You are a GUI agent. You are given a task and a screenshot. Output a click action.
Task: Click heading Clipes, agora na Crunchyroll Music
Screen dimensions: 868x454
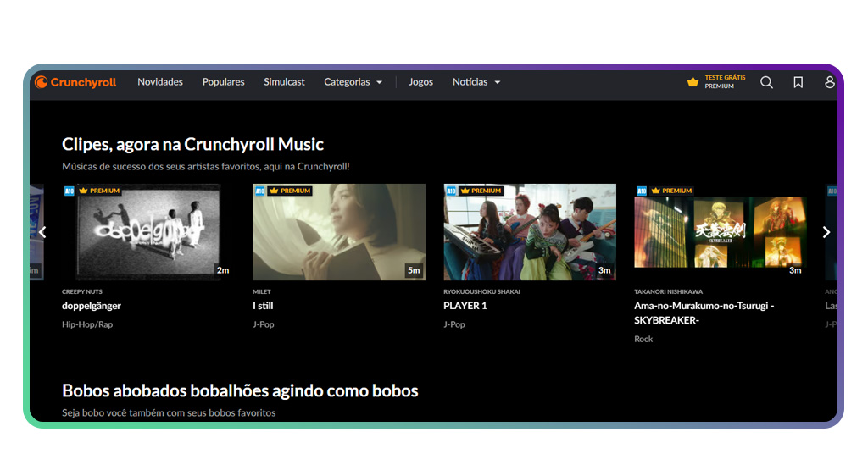(192, 144)
